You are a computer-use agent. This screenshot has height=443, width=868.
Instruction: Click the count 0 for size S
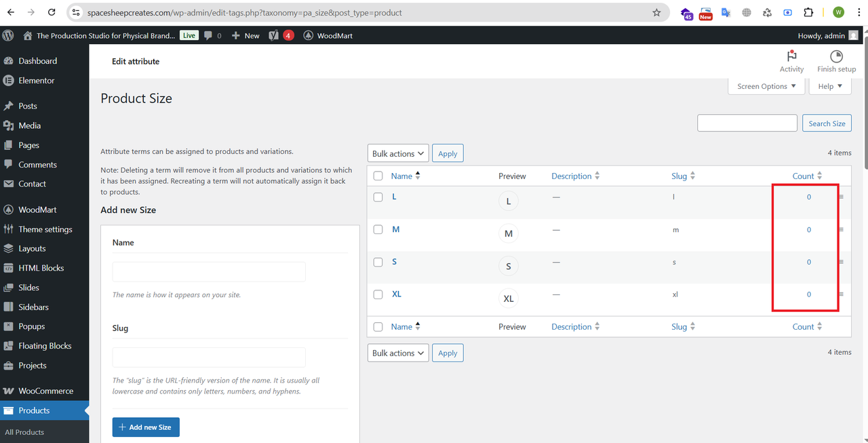[808, 262]
